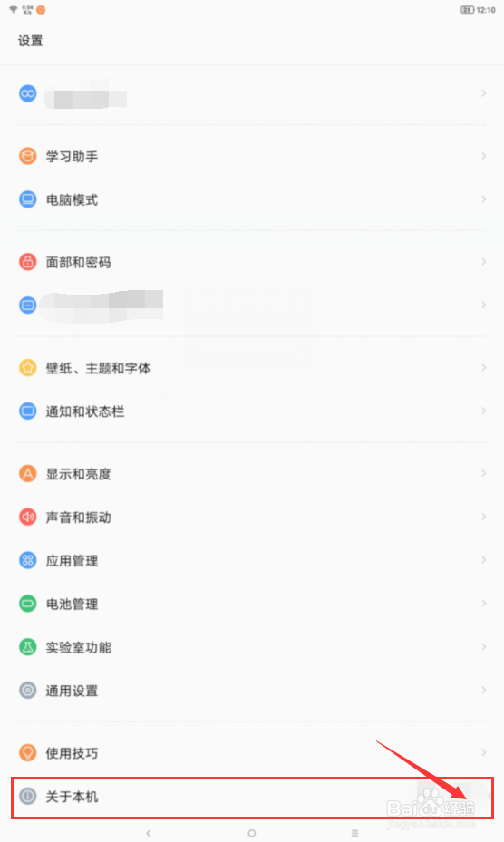This screenshot has height=842, width=504.
Task: Select the 电脑模式 text label
Action: tap(72, 200)
